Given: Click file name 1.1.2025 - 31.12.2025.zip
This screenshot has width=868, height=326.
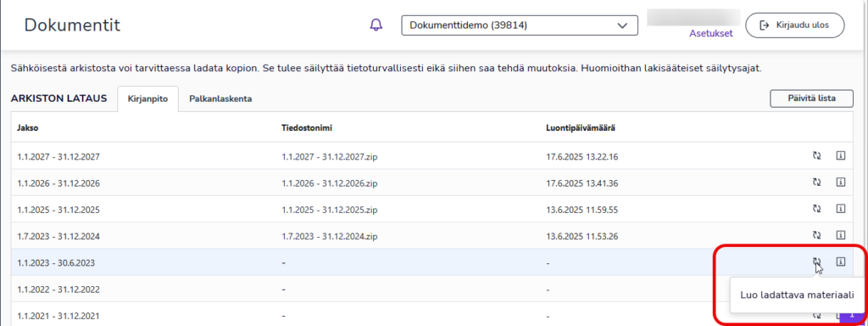Looking at the screenshot, I should coord(330,210).
